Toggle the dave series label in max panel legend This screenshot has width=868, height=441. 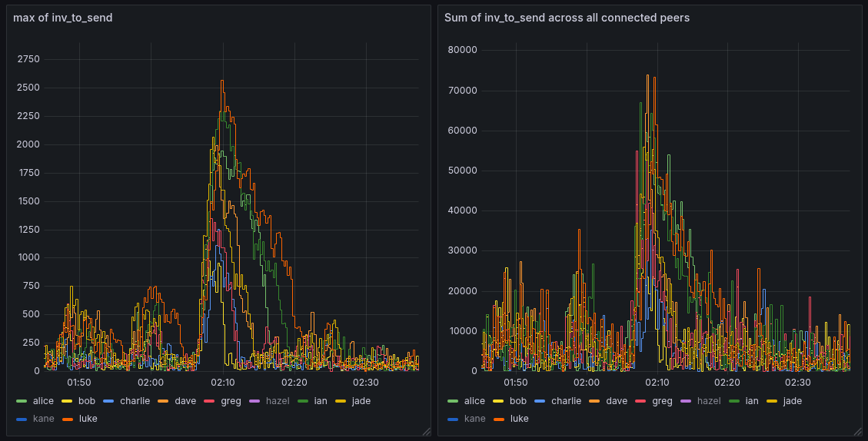[185, 401]
